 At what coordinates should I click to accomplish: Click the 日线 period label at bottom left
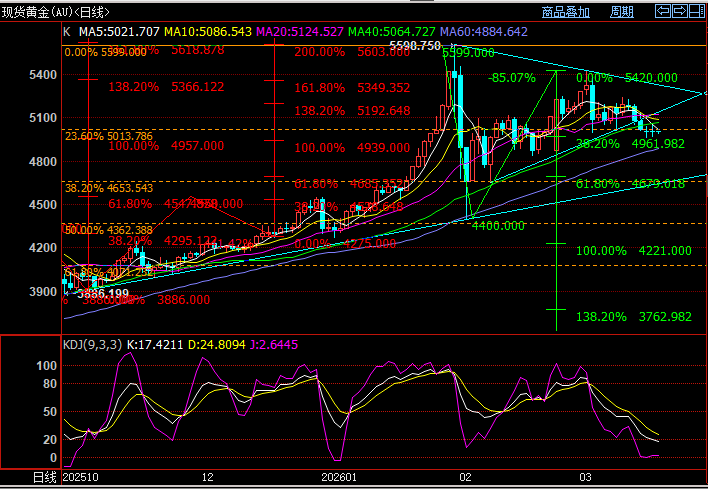coord(44,479)
